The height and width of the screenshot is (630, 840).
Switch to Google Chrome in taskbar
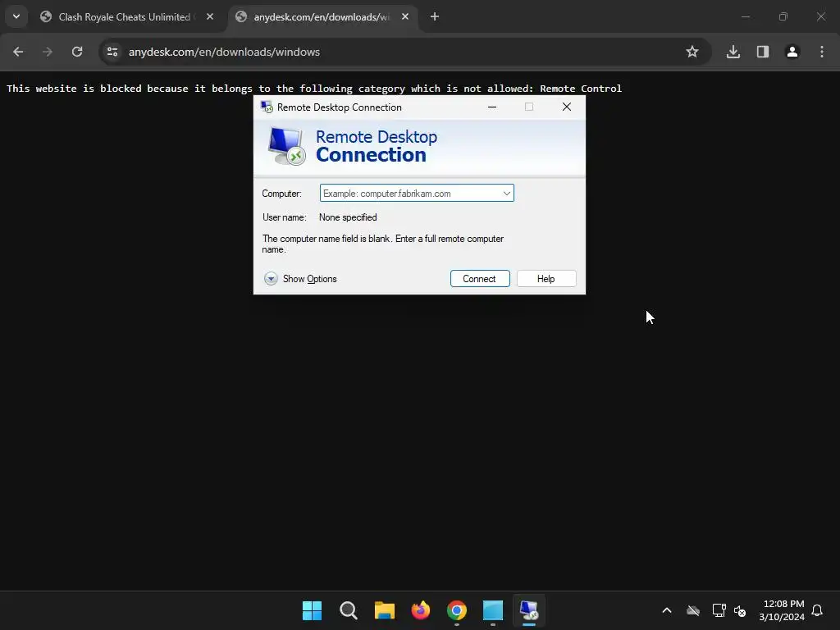pos(456,610)
